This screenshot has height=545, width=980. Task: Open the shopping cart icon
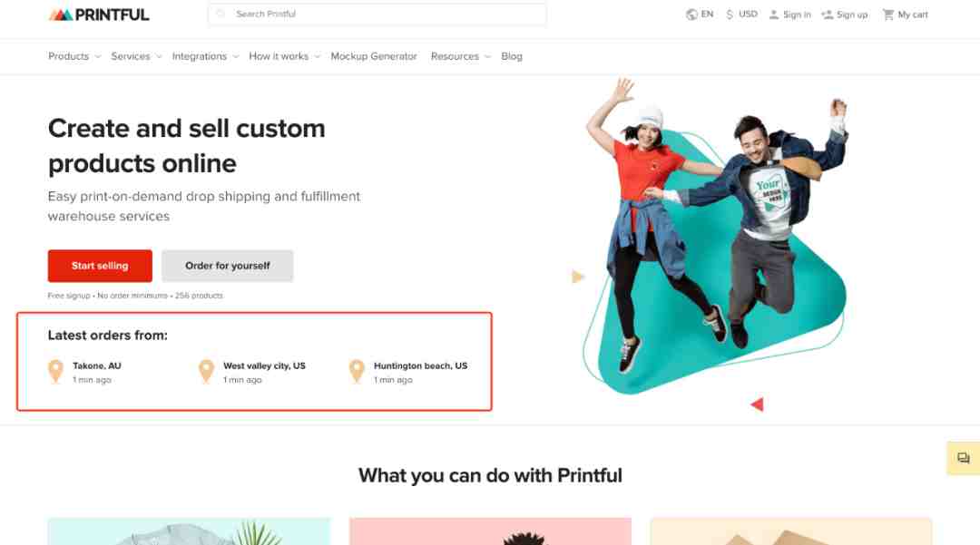(887, 15)
